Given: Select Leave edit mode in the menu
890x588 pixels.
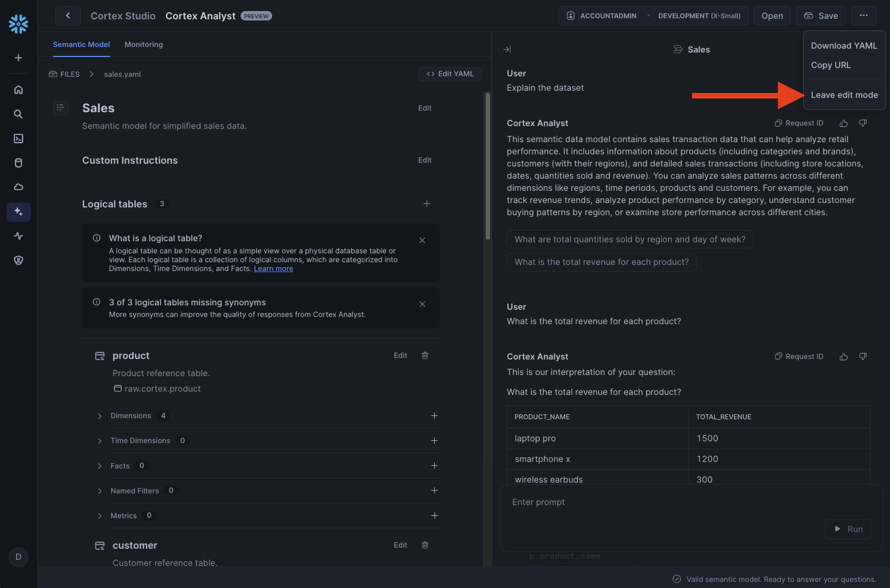Looking at the screenshot, I should tap(844, 95).
